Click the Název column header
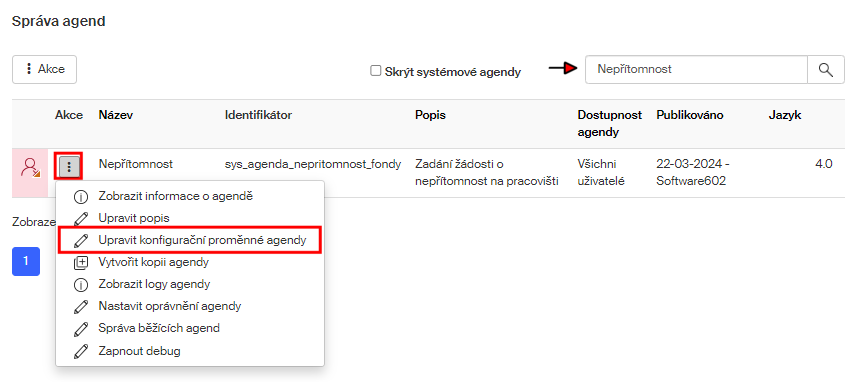 tap(116, 115)
